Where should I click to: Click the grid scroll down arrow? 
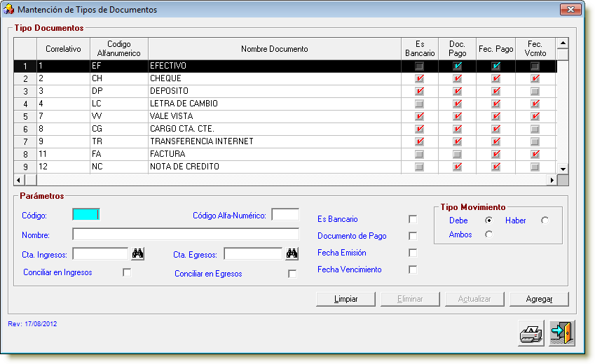(563, 169)
